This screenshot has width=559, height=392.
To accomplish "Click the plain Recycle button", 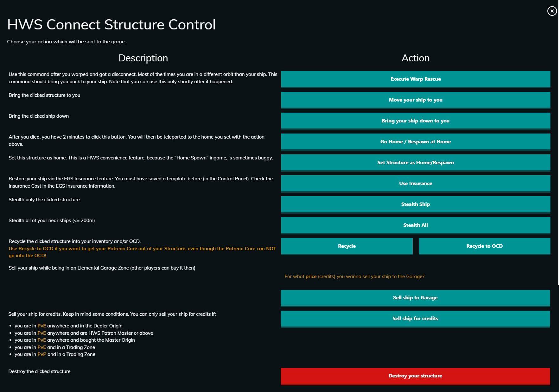I will [x=347, y=246].
